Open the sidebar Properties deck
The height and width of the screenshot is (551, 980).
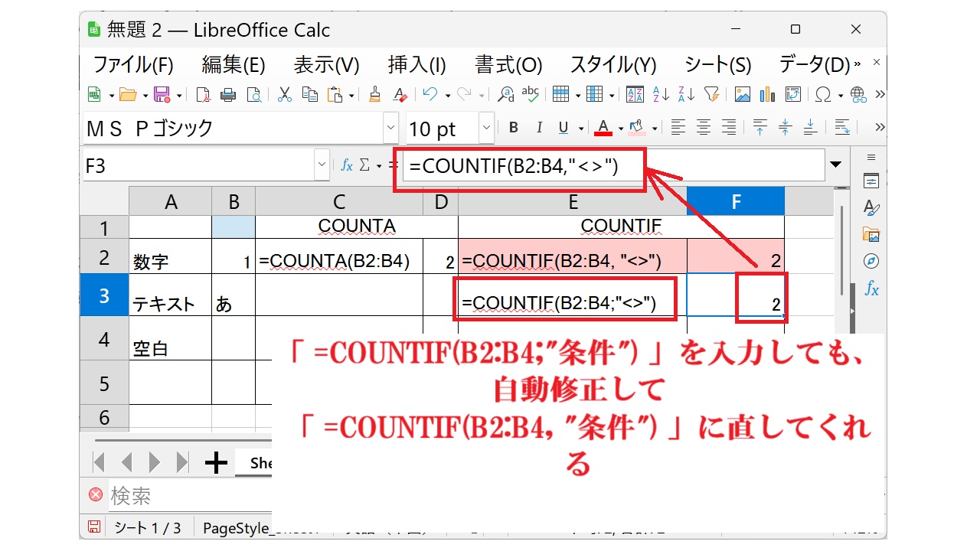click(871, 181)
